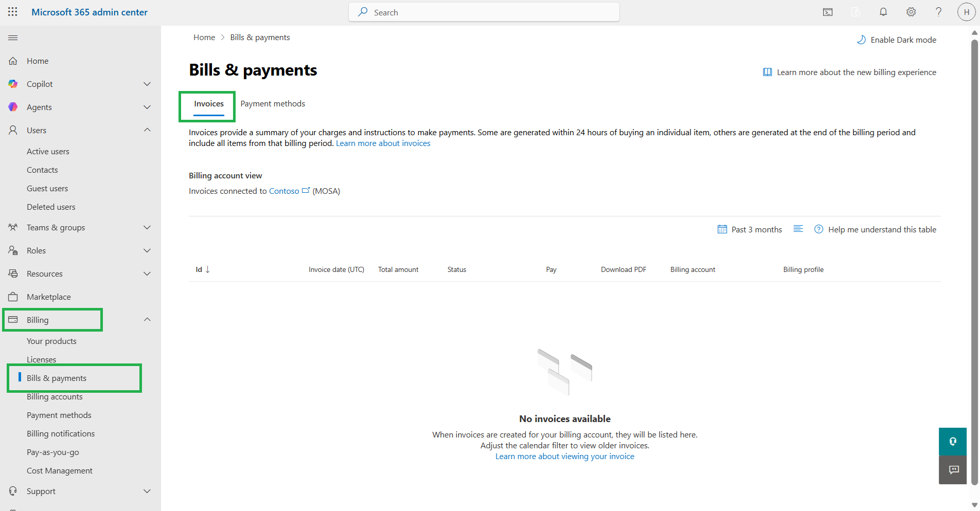
Task: Open Cloud Shell icon in header
Action: 828,12
